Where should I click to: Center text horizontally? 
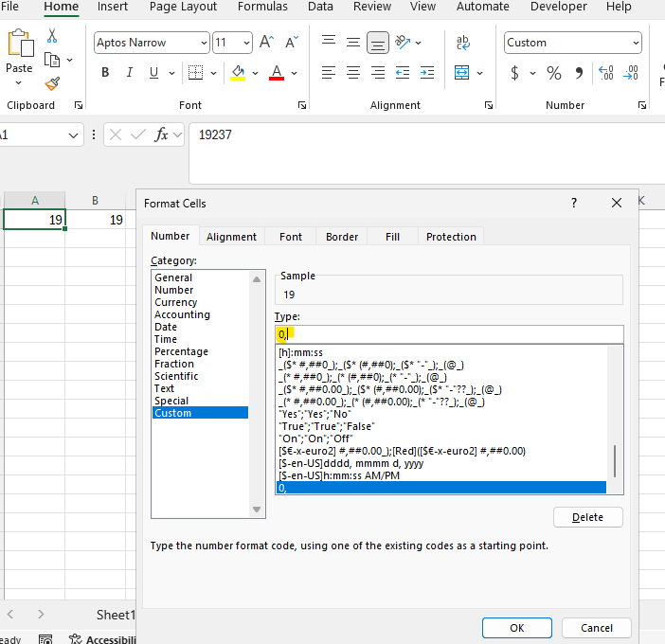[352, 73]
